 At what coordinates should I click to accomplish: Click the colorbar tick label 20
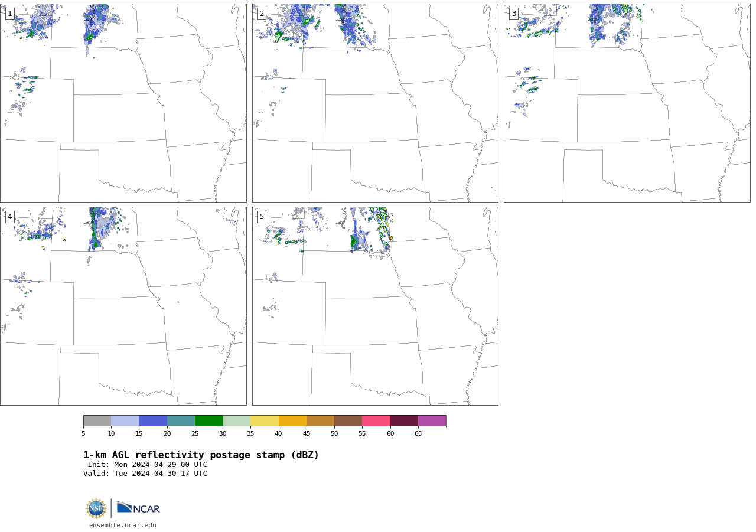(x=167, y=434)
